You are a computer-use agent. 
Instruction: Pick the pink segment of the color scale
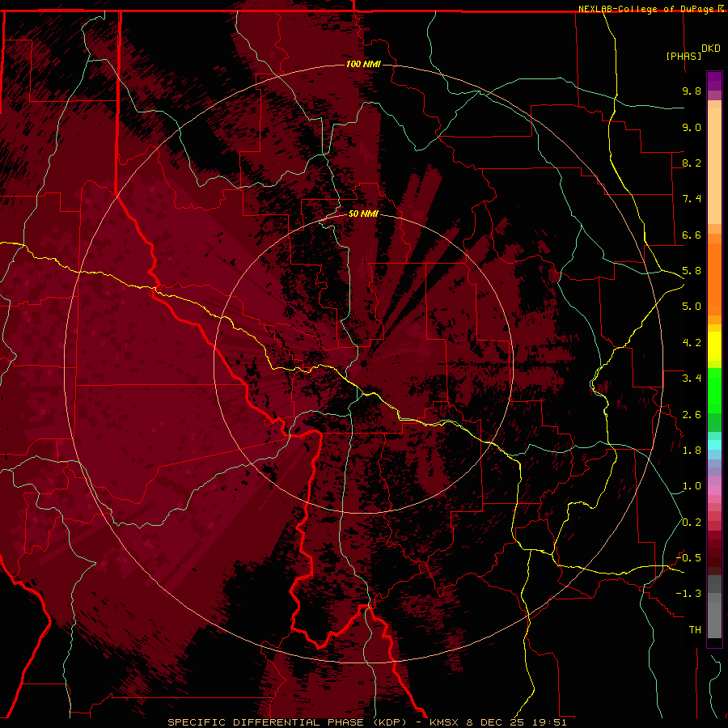coord(714,490)
